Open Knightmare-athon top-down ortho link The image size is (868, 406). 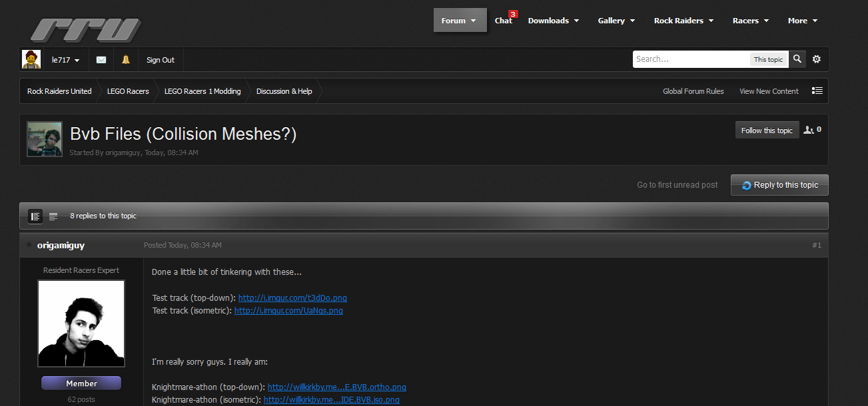(x=336, y=387)
